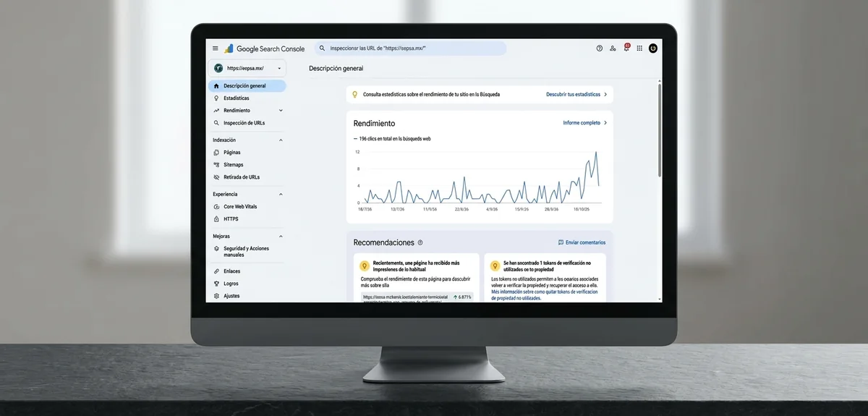Select Descripción general in sidebar

point(247,86)
